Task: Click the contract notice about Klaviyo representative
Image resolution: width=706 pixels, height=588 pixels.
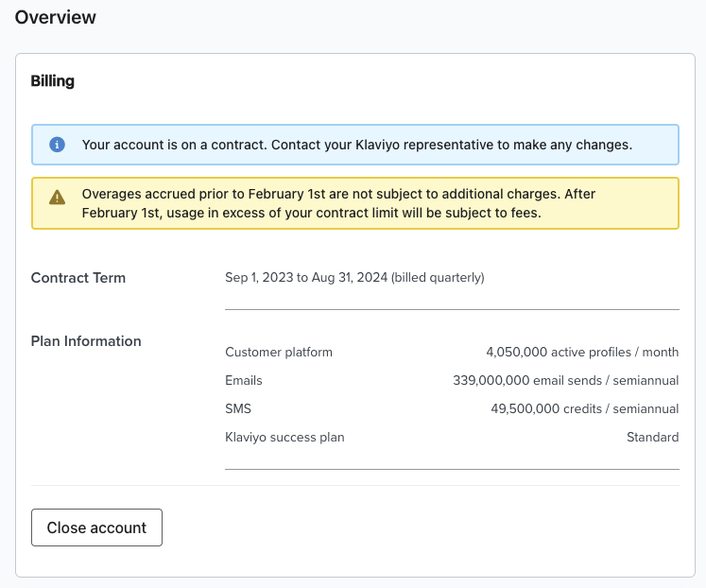Action: 356,145
